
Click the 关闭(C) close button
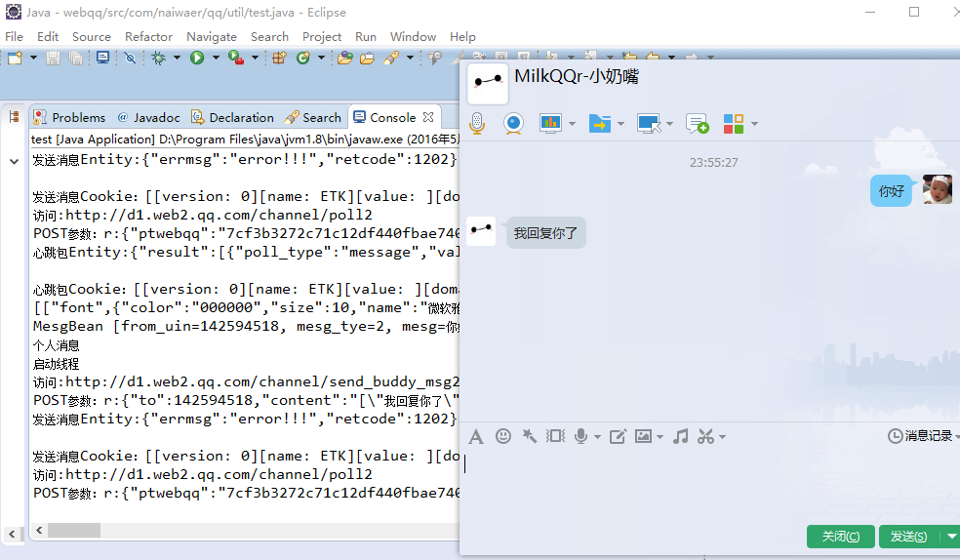(841, 537)
